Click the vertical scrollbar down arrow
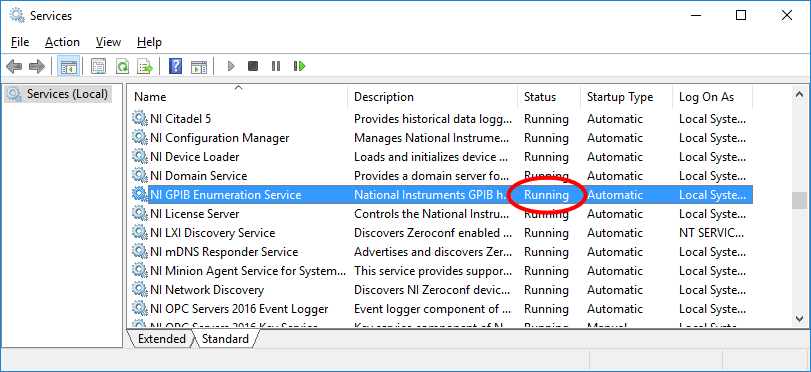Screen dimensions: 811x372 tap(799, 319)
